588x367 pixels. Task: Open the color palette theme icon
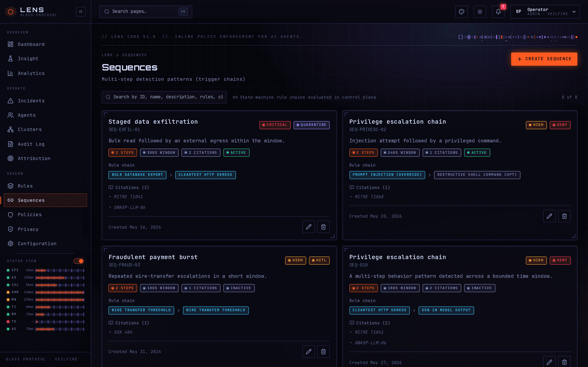[x=461, y=12]
